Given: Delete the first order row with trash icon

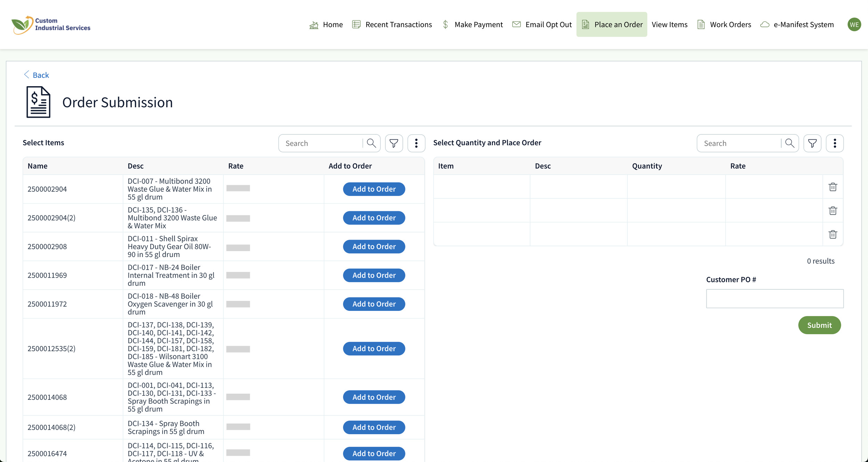Looking at the screenshot, I should pyautogui.click(x=833, y=187).
